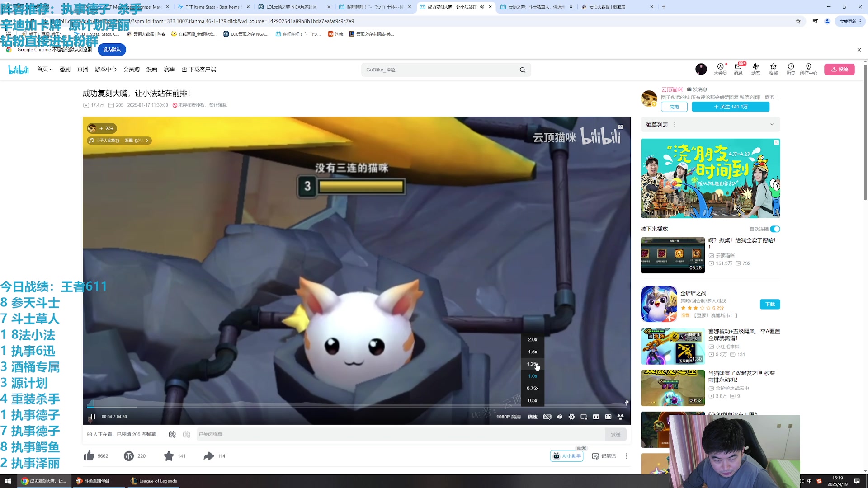Open 云顶猫咪 uploader profile link
Viewport: 868px width, 488px height.
coord(672,89)
